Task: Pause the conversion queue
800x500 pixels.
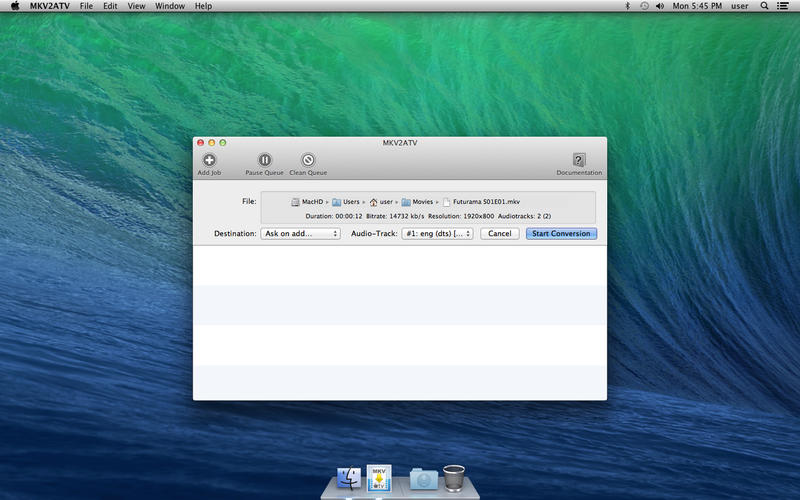Action: click(264, 160)
